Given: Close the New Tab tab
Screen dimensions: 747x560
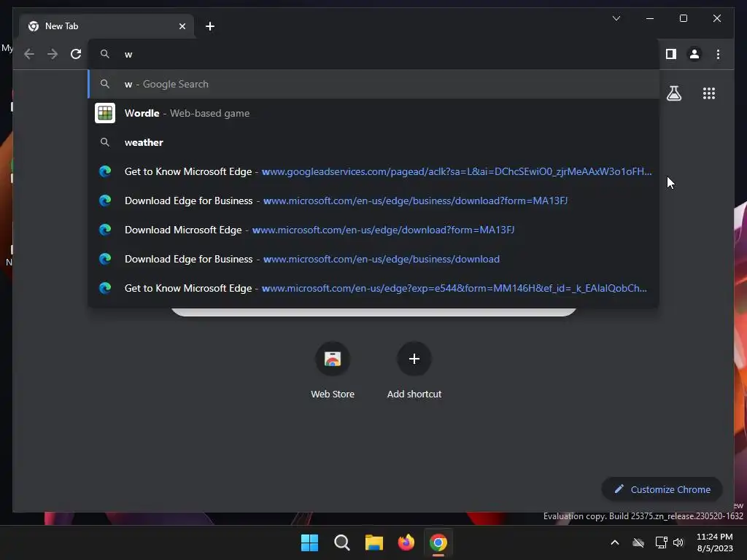Looking at the screenshot, I should pyautogui.click(x=182, y=26).
